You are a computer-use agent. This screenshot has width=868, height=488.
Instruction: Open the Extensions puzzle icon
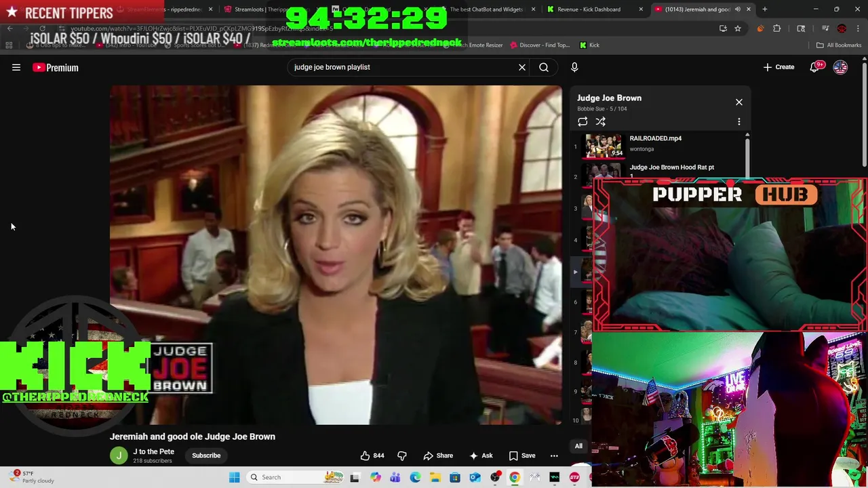[x=776, y=28]
